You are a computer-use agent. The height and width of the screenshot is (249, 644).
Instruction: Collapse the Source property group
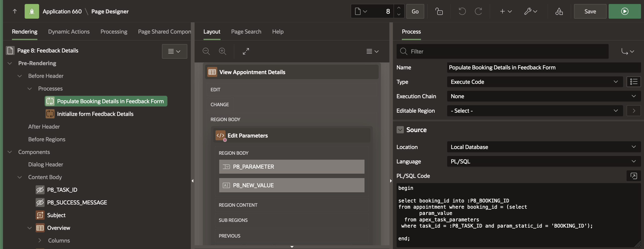[x=400, y=130]
